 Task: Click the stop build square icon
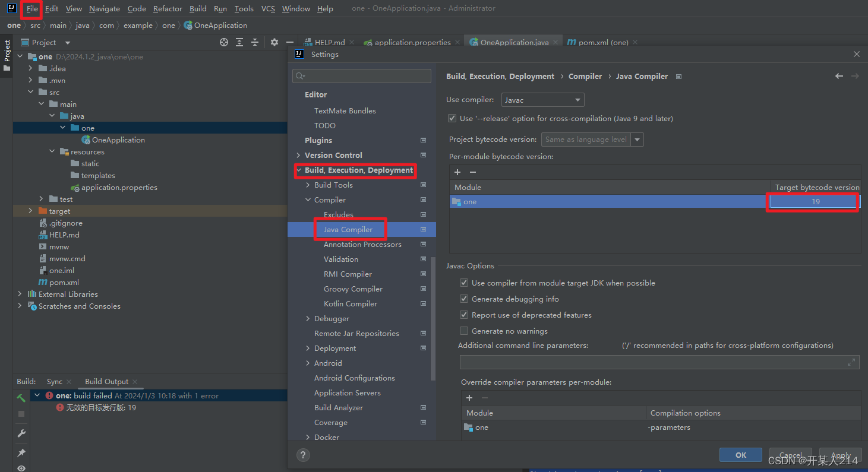[x=21, y=414]
